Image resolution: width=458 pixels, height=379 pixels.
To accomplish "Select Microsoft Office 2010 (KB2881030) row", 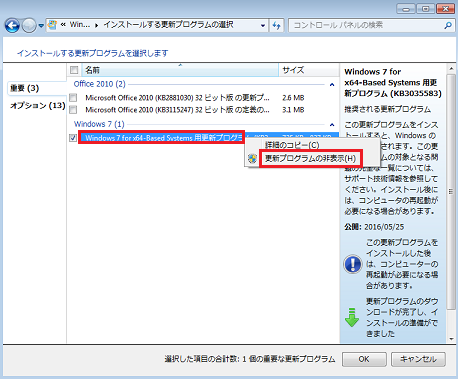I will 203,98.
